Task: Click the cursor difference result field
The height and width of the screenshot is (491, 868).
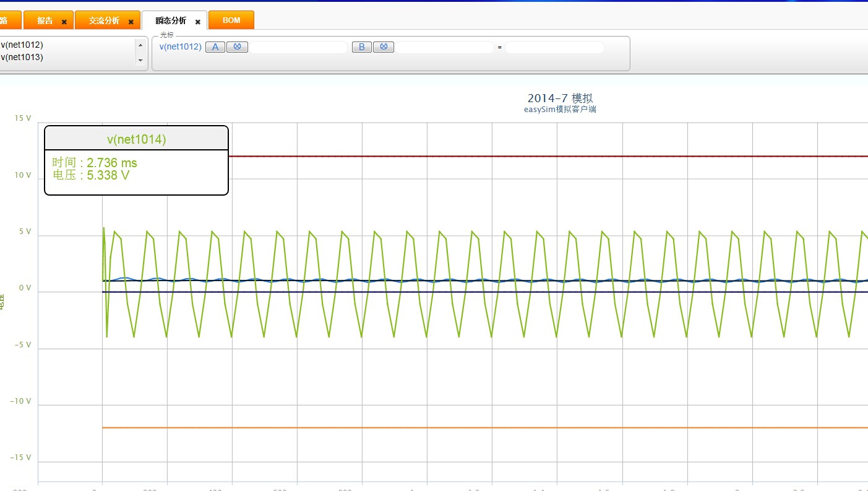Action: click(x=554, y=47)
